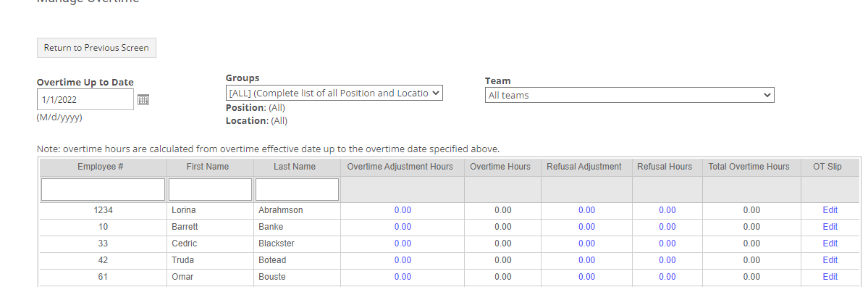
Task: Select employee number 10 cell
Action: pyautogui.click(x=103, y=227)
